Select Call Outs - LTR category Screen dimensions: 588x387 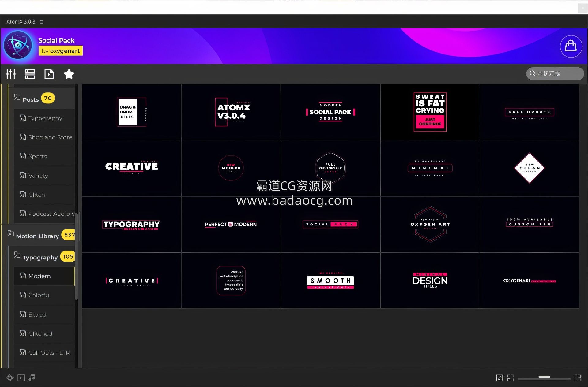pyautogui.click(x=44, y=352)
